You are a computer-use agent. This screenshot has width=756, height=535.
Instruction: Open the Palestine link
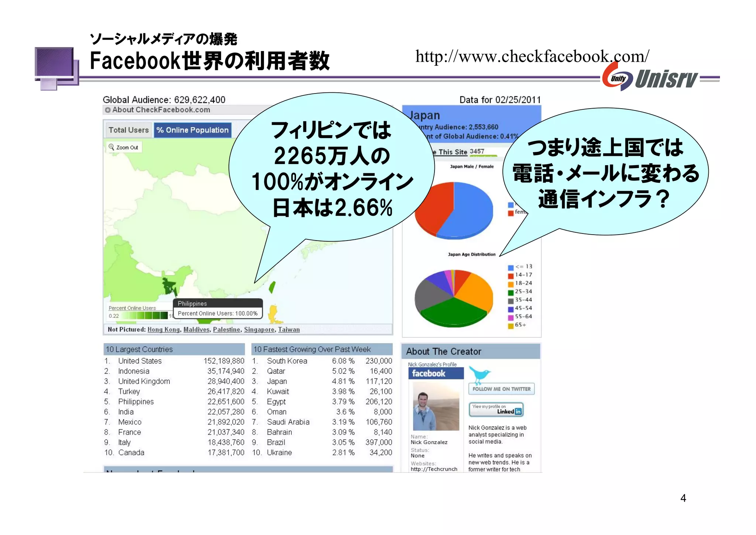click(x=227, y=330)
